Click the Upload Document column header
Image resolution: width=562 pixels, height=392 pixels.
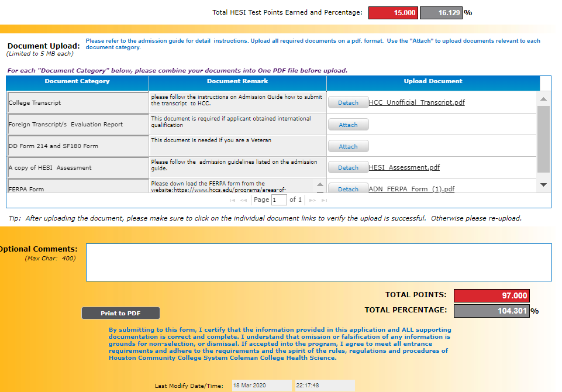click(x=433, y=81)
